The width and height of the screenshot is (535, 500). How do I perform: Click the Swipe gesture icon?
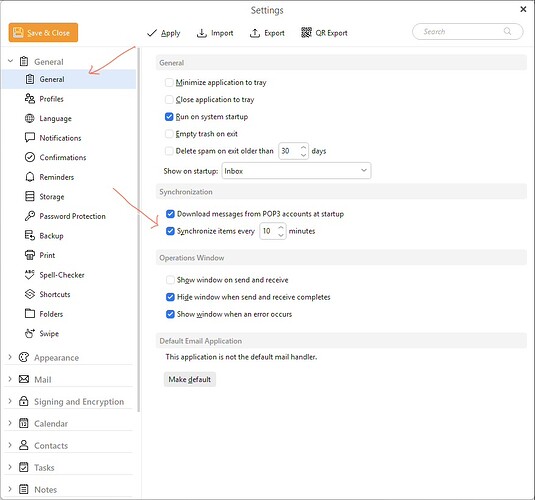tap(30, 333)
